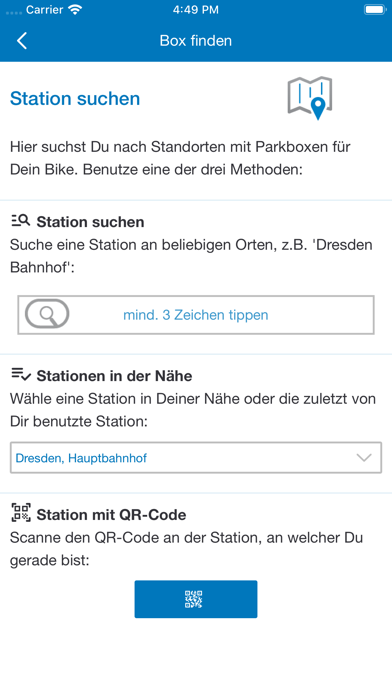Tap the blue QR scan button
The width and height of the screenshot is (392, 696).
(x=196, y=599)
